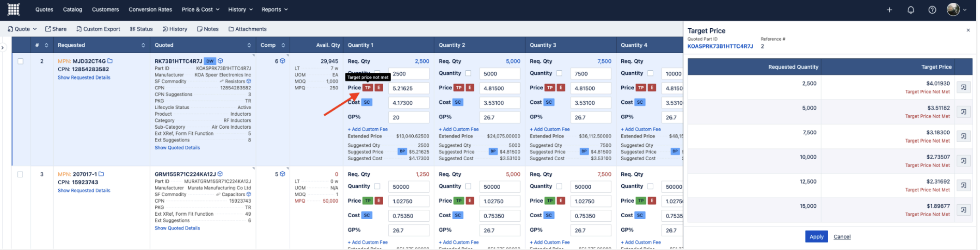
Task: Open the Quote dropdown in the toolbar
Action: (x=22, y=29)
